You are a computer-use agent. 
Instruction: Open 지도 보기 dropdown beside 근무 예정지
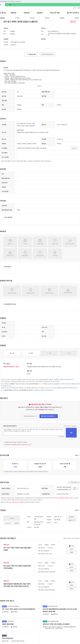click(74, 148)
